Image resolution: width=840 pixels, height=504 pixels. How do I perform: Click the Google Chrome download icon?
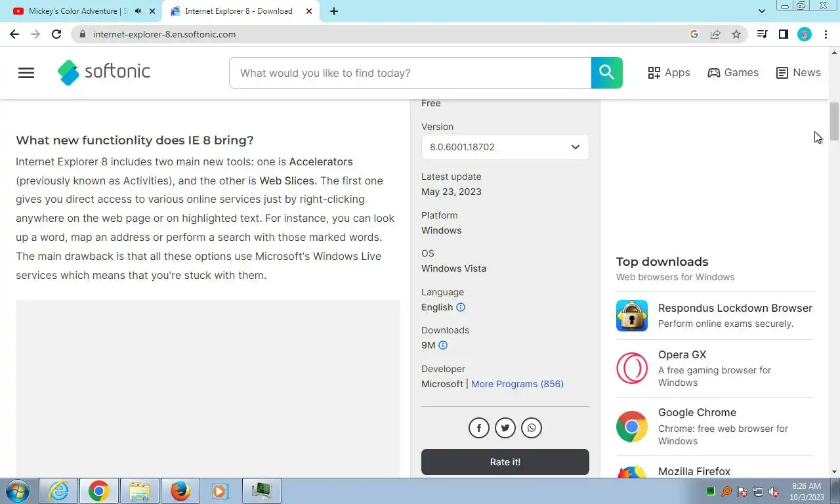click(x=632, y=427)
